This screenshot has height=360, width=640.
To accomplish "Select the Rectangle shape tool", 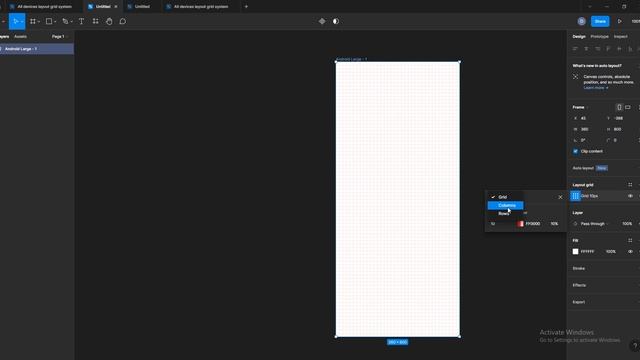I will tap(49, 21).
